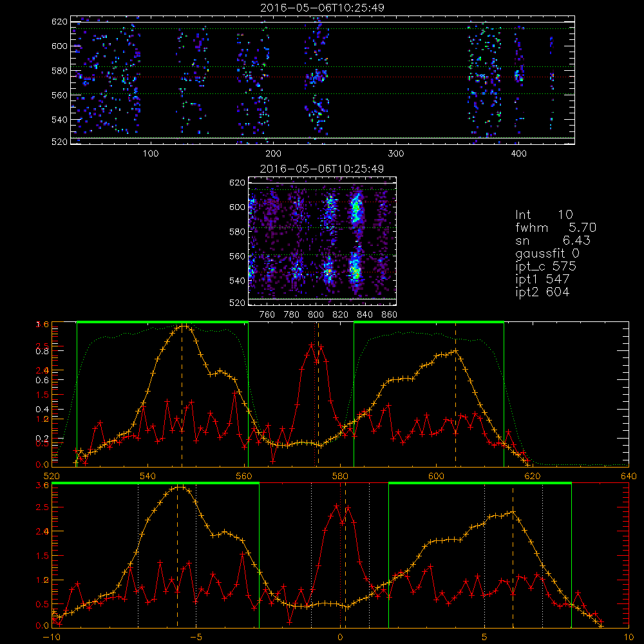Select the 'ipt2 604' label
This screenshot has height=644, width=644.
pos(542,292)
